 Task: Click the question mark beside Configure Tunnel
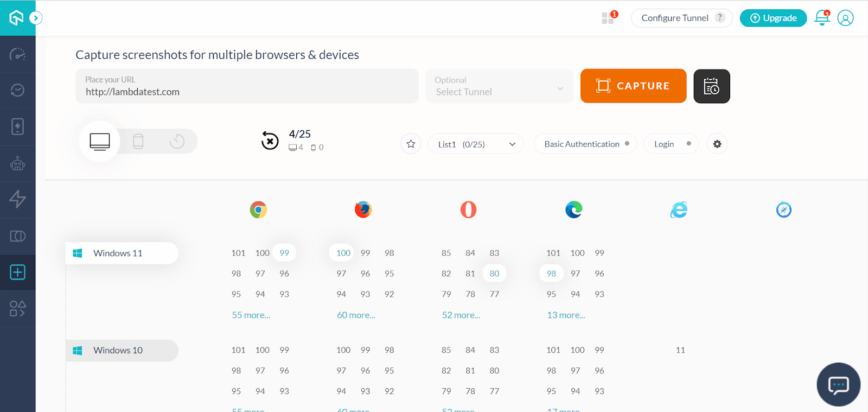(x=720, y=17)
